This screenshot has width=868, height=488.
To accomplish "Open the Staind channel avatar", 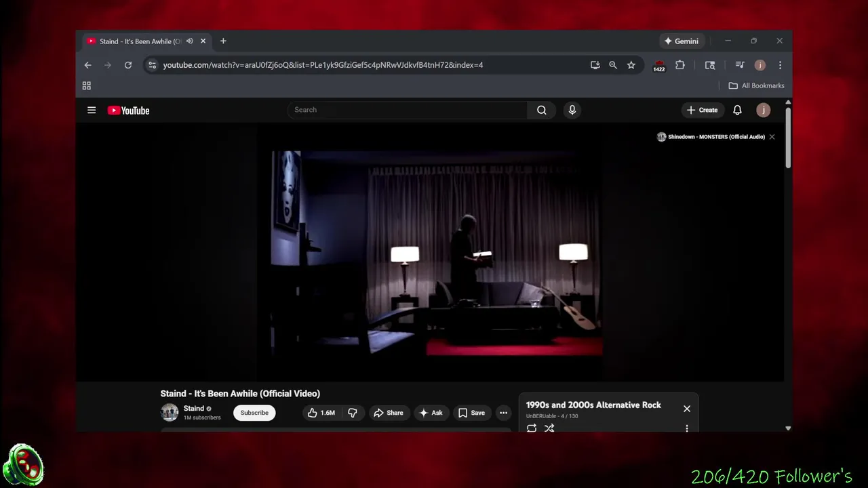I will [x=170, y=412].
